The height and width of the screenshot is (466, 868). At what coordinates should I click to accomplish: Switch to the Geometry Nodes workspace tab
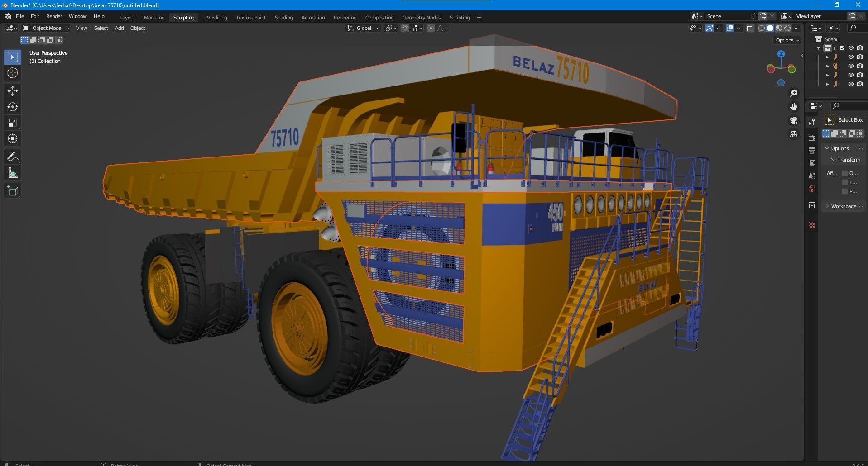click(x=421, y=18)
